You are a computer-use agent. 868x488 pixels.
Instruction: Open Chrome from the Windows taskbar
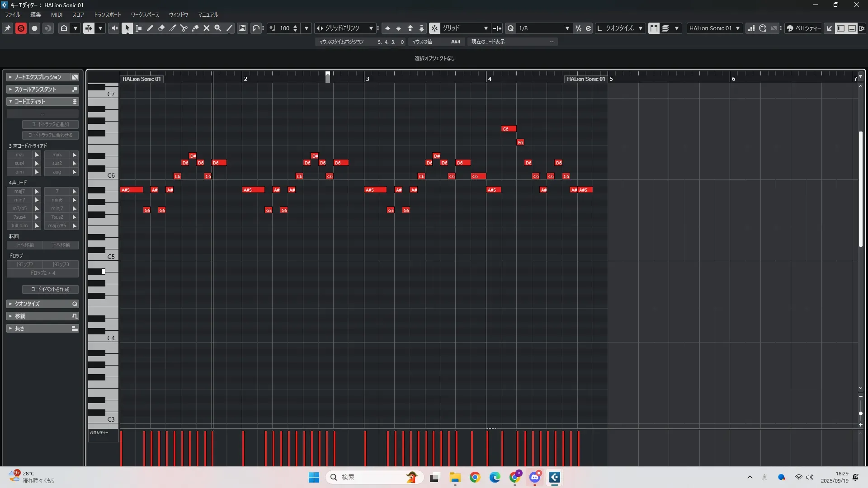click(x=475, y=477)
